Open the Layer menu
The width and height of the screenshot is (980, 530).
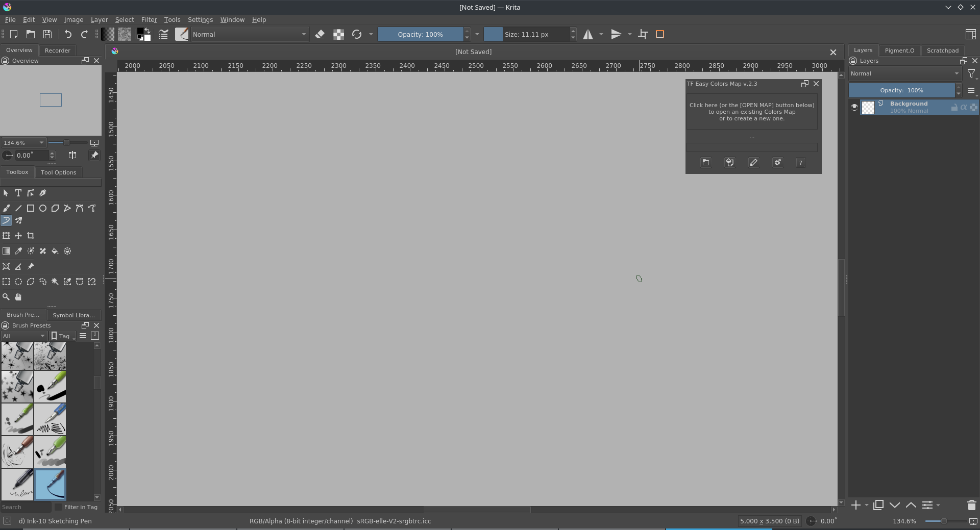point(99,19)
